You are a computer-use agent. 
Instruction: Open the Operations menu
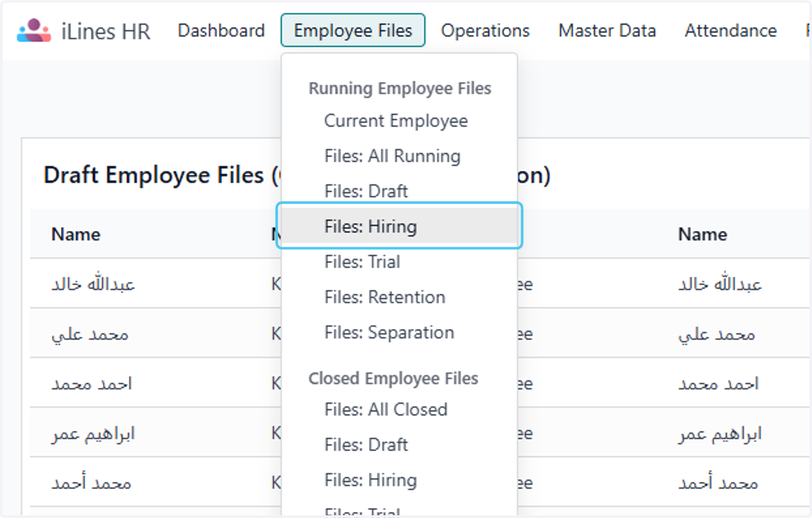click(x=485, y=30)
